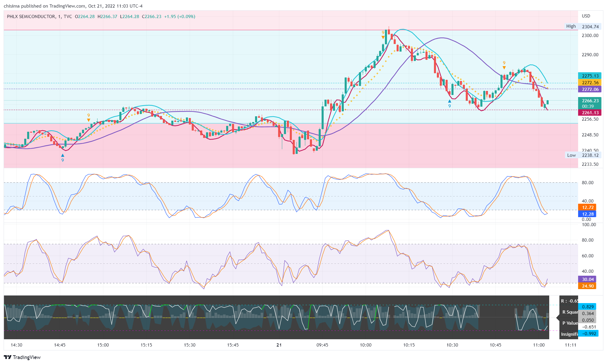The height and width of the screenshot is (364, 607).
Task: Click the purple 2272.06 price tag
Action: coord(590,89)
